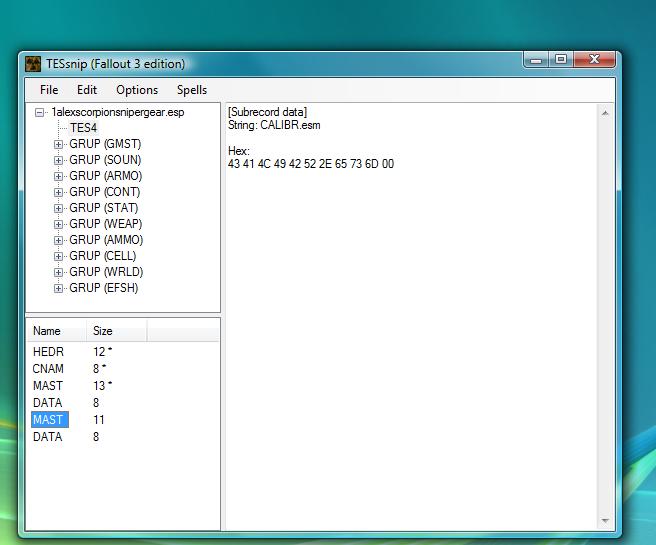Open the Options menu

point(137,90)
